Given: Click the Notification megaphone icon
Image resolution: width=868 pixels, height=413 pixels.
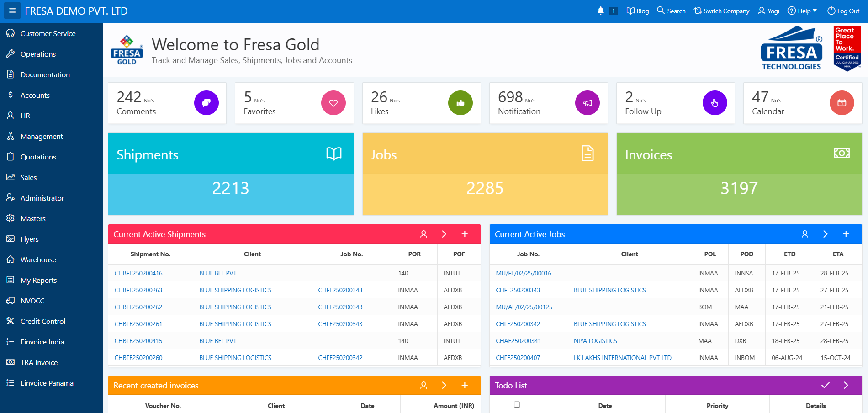Looking at the screenshot, I should [x=587, y=103].
